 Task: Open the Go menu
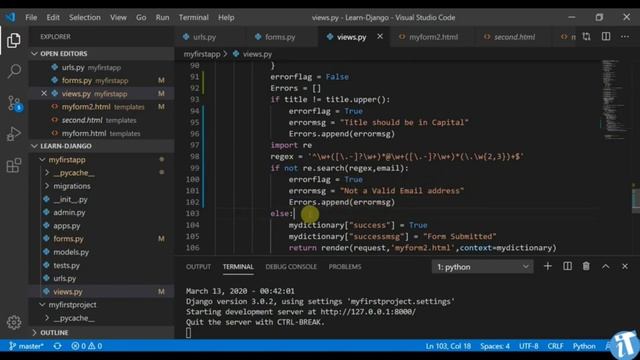[x=141, y=18]
